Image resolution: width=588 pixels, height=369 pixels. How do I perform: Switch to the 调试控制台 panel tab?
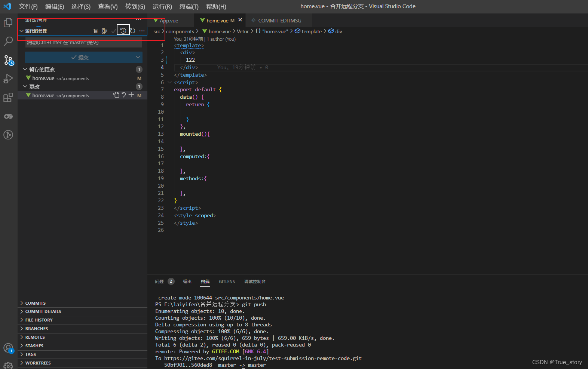click(x=255, y=282)
